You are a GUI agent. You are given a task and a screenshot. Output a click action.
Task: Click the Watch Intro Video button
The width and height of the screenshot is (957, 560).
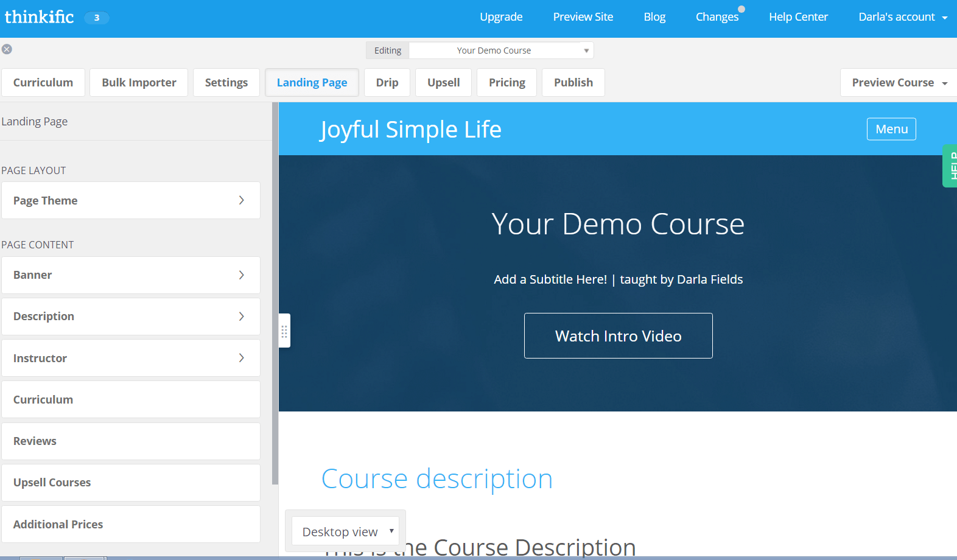(x=618, y=336)
